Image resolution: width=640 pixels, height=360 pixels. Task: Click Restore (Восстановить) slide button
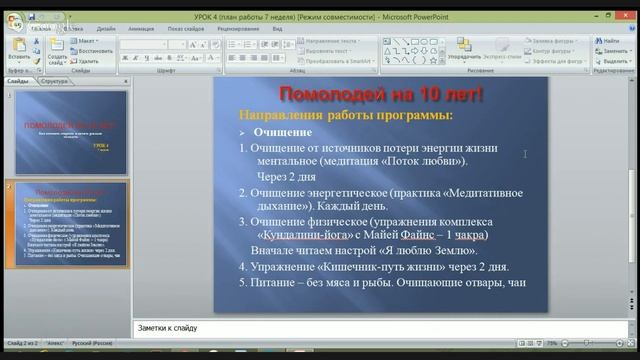pos(91,51)
